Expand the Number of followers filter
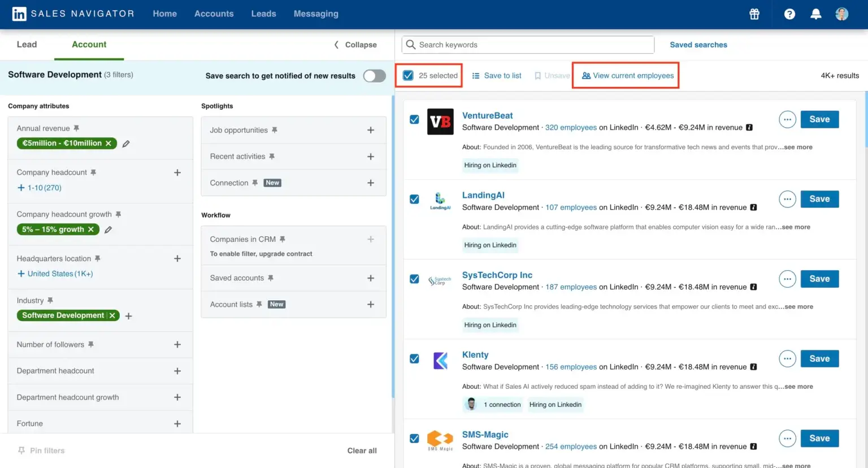The width and height of the screenshot is (868, 468). click(177, 345)
